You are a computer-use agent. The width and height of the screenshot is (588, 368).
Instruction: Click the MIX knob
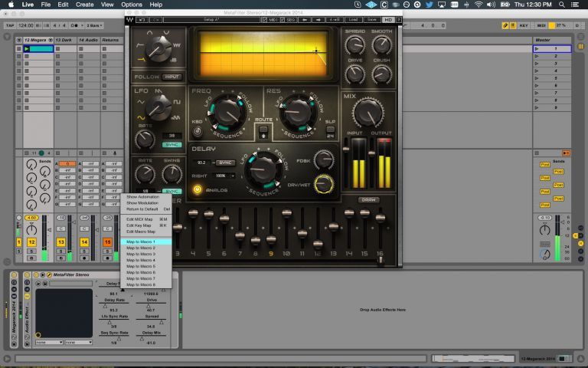[x=368, y=113]
